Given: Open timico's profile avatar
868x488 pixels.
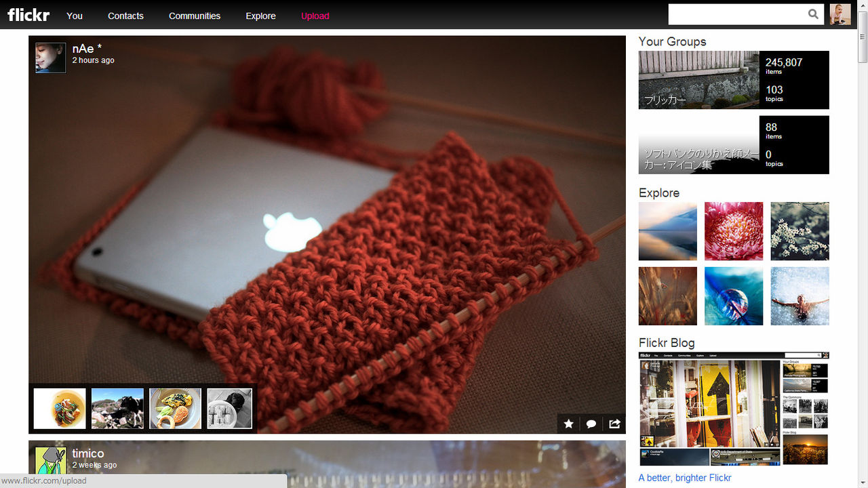Looking at the screenshot, I should [x=51, y=462].
